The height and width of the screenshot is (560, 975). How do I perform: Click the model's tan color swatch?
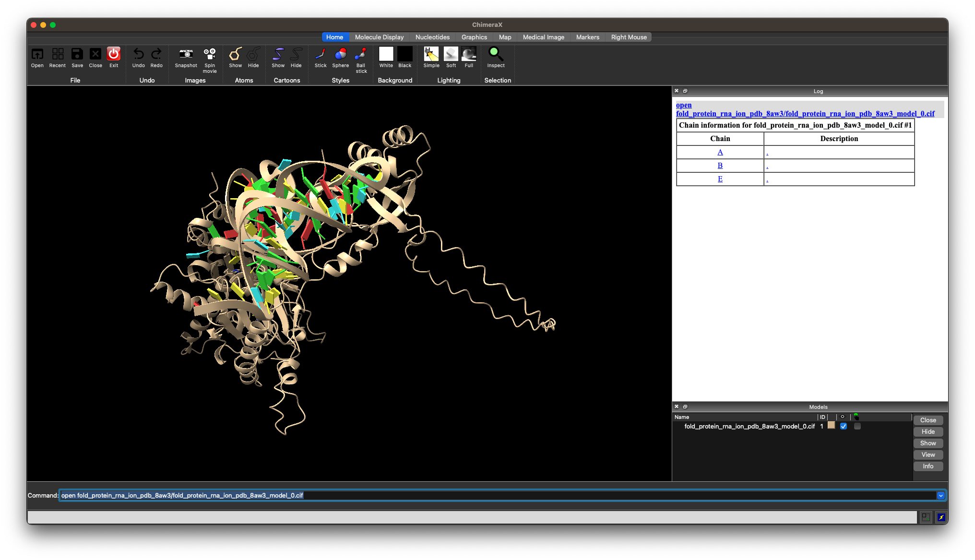(831, 426)
